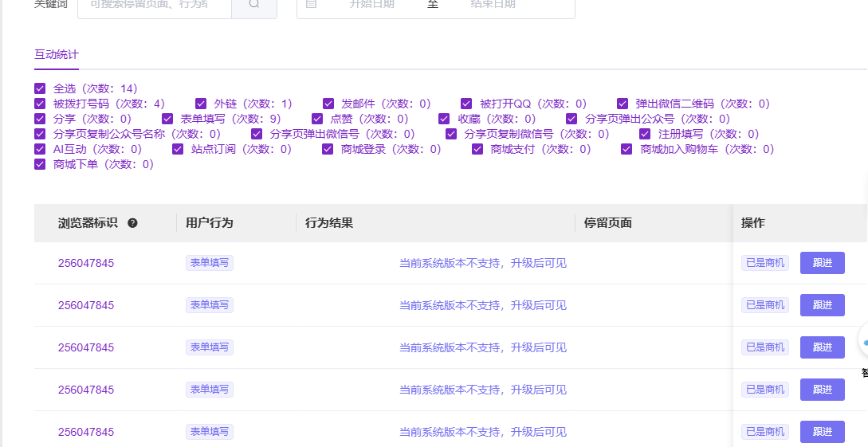868x447 pixels.
Task: Toggle the 全选 checkbox
Action: coord(40,88)
